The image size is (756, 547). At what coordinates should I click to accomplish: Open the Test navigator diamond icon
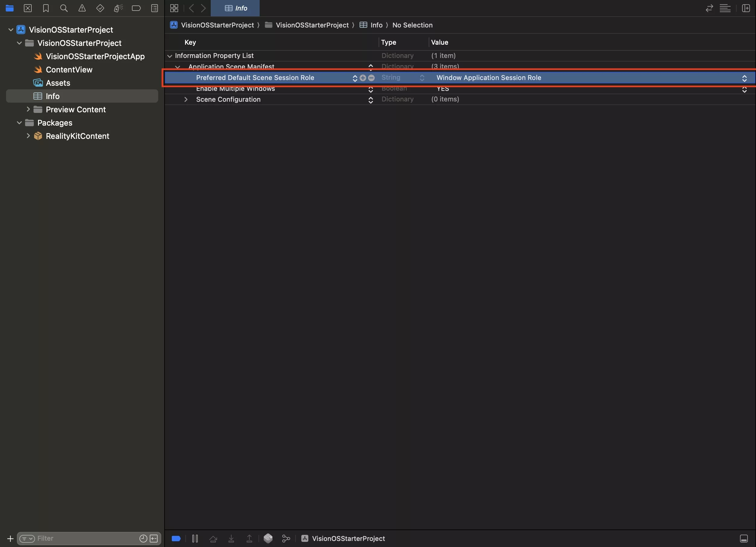click(x=100, y=8)
